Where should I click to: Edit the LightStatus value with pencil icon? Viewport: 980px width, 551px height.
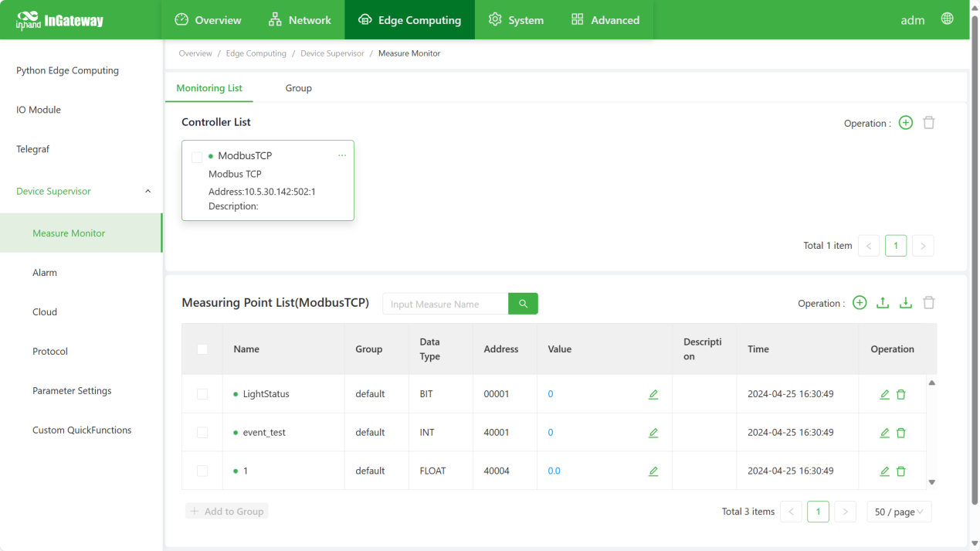coord(653,394)
